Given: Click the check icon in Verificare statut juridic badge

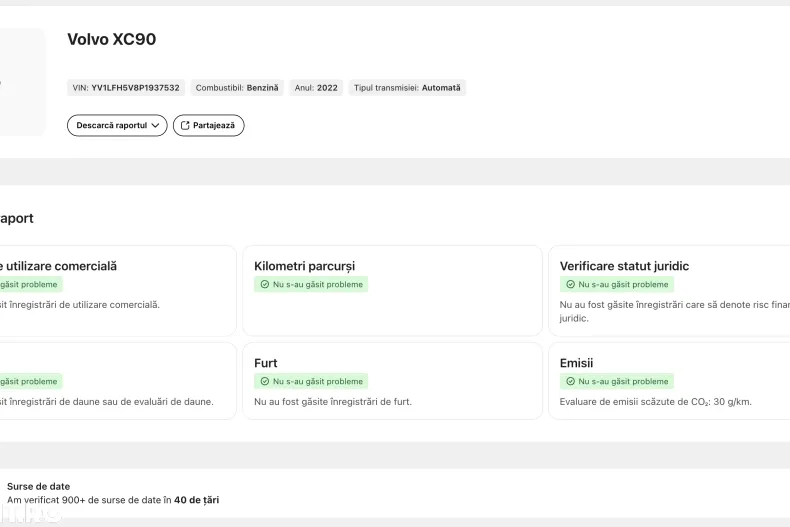Looking at the screenshot, I should coord(570,285).
